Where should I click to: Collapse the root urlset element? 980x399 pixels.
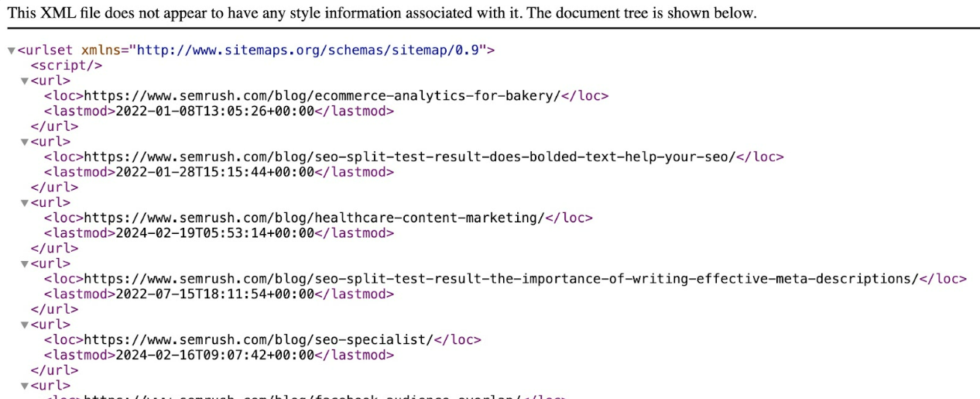pyautogui.click(x=12, y=51)
